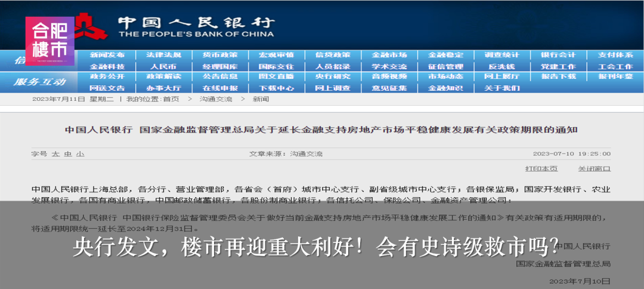
Task: Go to 货币政策 section
Action: click(x=219, y=55)
